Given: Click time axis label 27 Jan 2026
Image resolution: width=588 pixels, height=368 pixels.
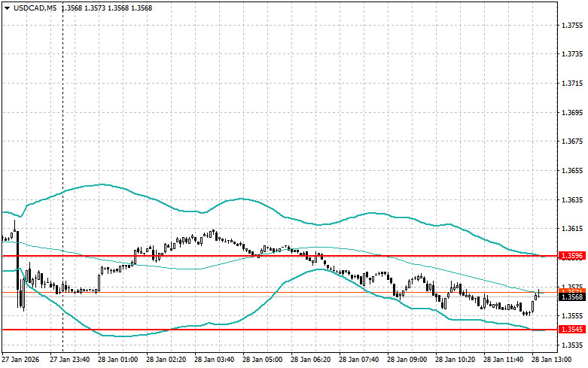Looking at the screenshot, I should click(x=20, y=360).
